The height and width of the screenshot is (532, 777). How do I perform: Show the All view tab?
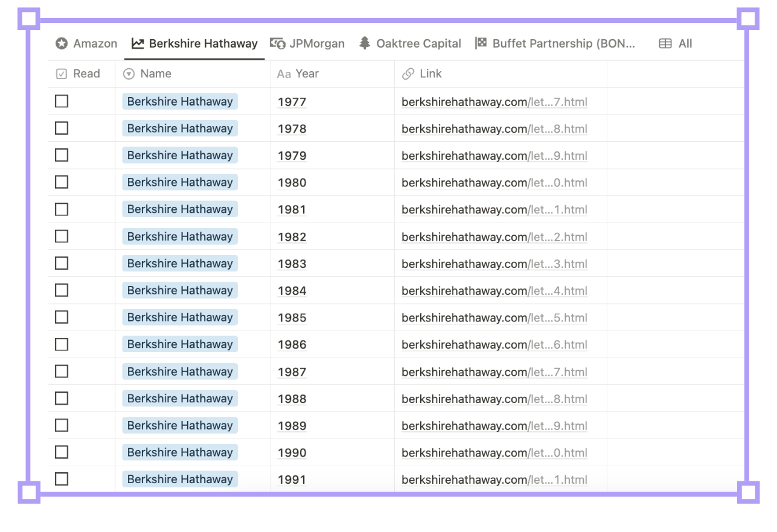[x=676, y=43]
